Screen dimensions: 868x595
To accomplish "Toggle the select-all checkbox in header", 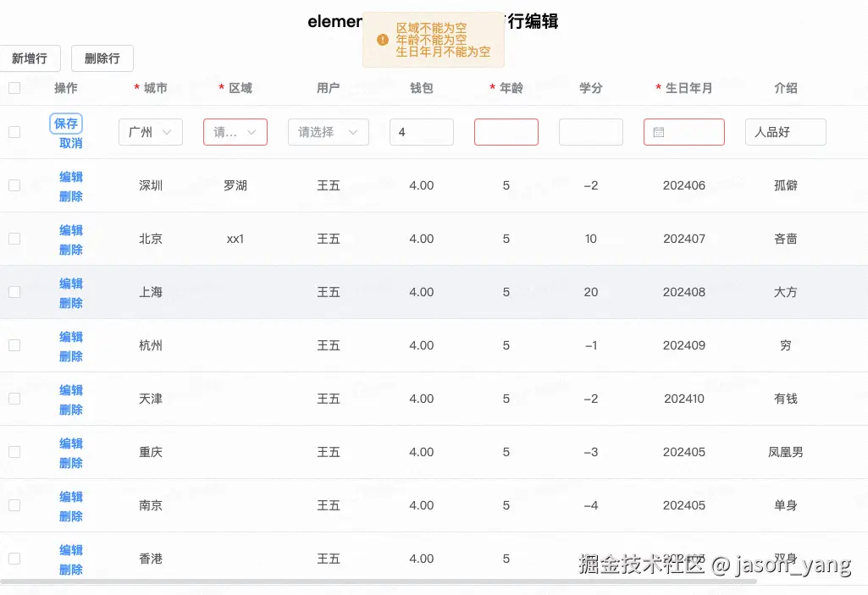I will (x=14, y=88).
